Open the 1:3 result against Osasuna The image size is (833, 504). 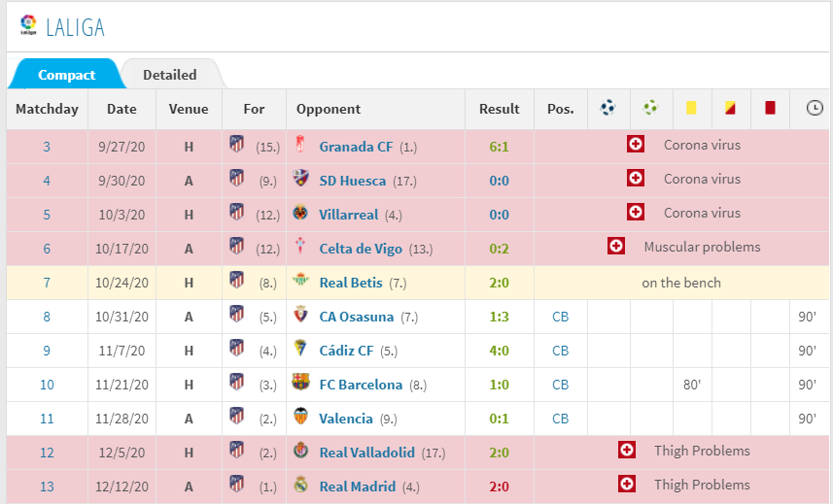point(499,317)
